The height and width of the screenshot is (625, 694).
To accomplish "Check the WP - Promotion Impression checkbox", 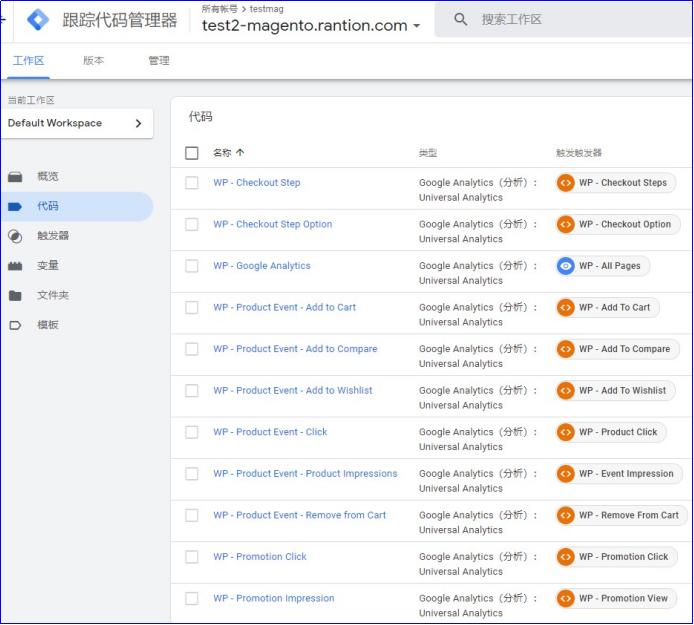I will (192, 599).
